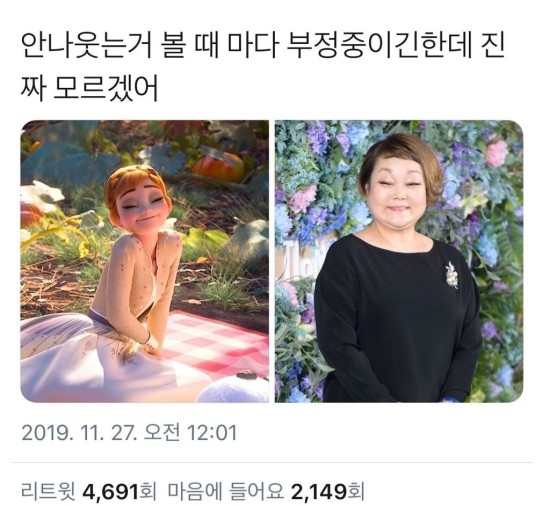Select the tweet text starting with 안나웃는거
The width and height of the screenshot is (550, 506).
pos(263,67)
